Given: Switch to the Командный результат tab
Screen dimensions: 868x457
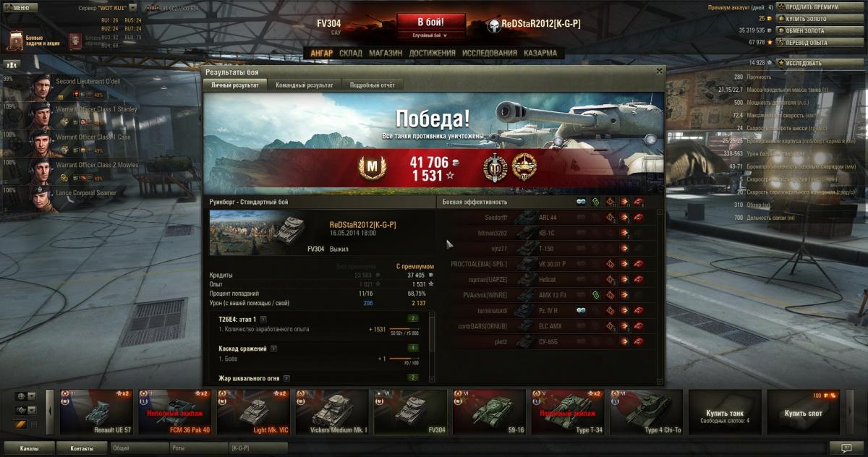Looking at the screenshot, I should pos(305,85).
